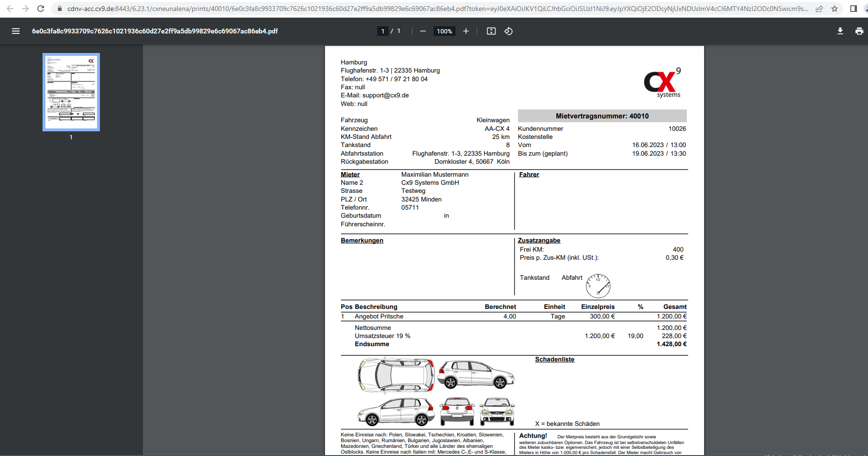Click the zoom in plus button

coord(466,31)
